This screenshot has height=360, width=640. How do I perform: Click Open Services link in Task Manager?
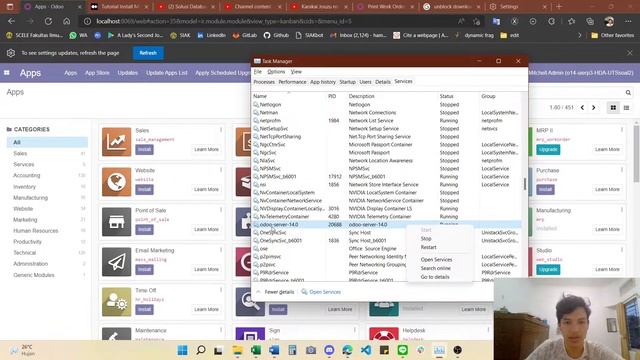point(321,292)
